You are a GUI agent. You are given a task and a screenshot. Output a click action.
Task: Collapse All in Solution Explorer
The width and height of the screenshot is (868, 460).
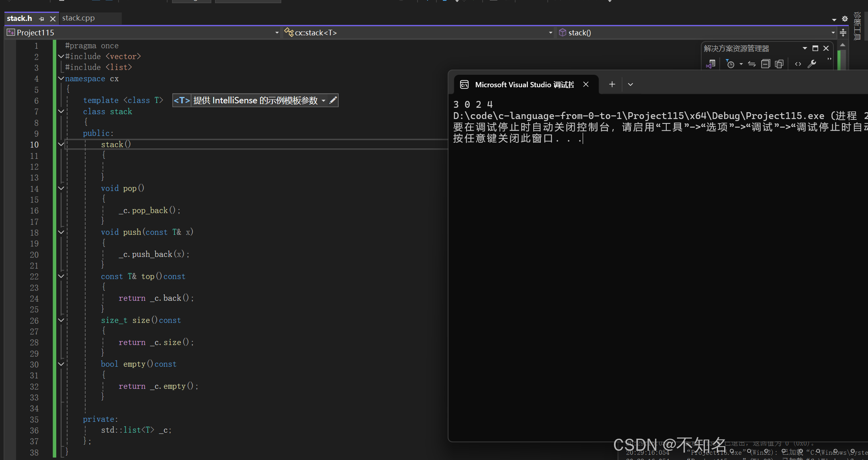pyautogui.click(x=766, y=64)
